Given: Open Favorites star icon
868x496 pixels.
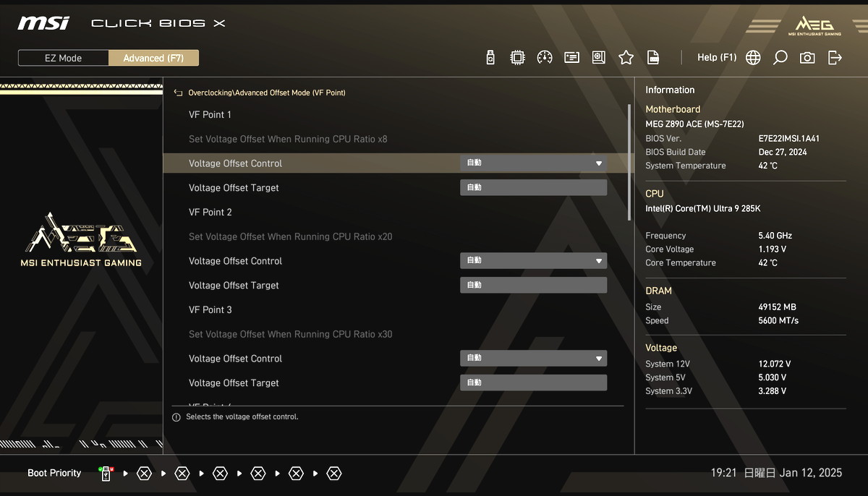Looking at the screenshot, I should (626, 58).
